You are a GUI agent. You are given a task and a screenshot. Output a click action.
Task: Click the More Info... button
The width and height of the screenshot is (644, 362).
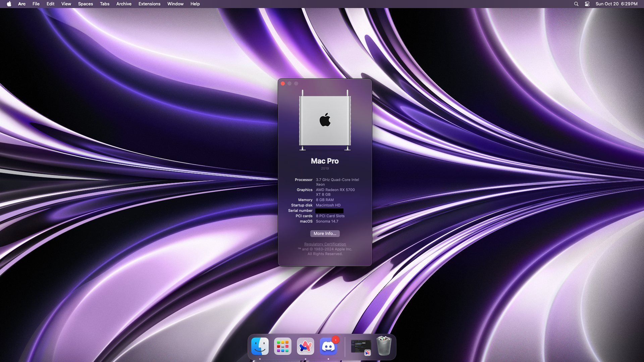[x=325, y=234]
